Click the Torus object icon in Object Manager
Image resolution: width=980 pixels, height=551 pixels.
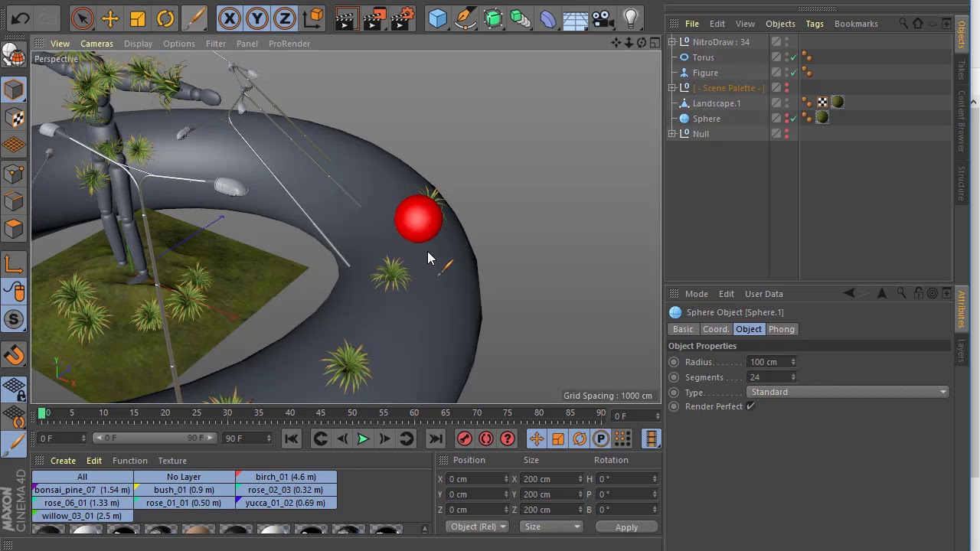click(x=684, y=57)
